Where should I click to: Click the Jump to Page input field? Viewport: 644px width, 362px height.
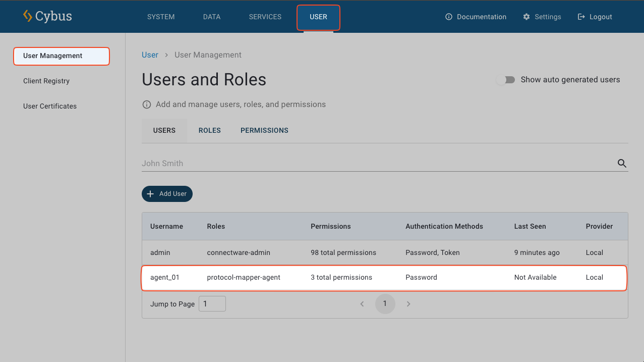212,304
